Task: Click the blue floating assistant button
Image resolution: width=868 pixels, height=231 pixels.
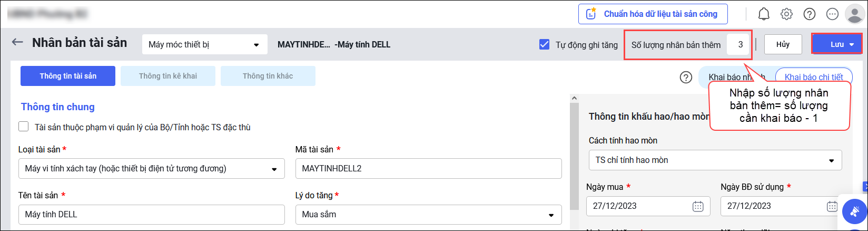Action: click(854, 213)
